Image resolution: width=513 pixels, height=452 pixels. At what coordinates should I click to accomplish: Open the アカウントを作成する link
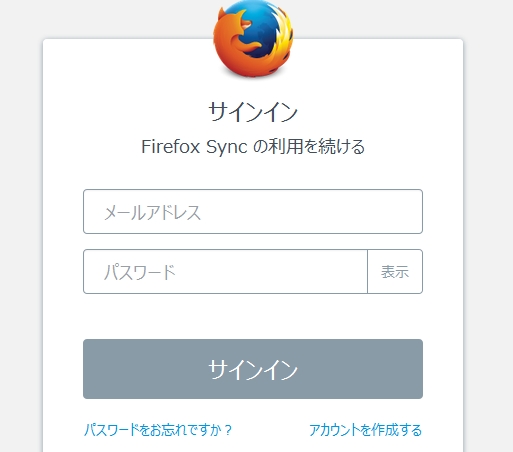pyautogui.click(x=365, y=430)
